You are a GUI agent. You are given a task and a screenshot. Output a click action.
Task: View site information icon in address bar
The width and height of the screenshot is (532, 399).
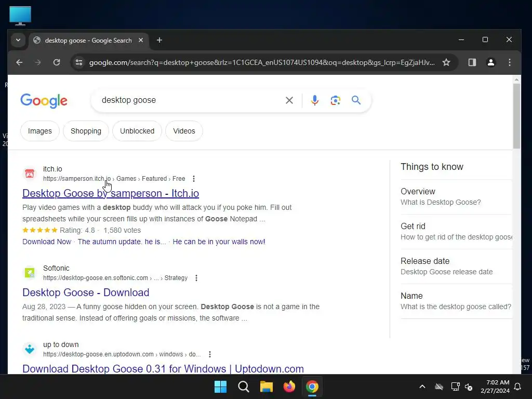[x=79, y=62]
